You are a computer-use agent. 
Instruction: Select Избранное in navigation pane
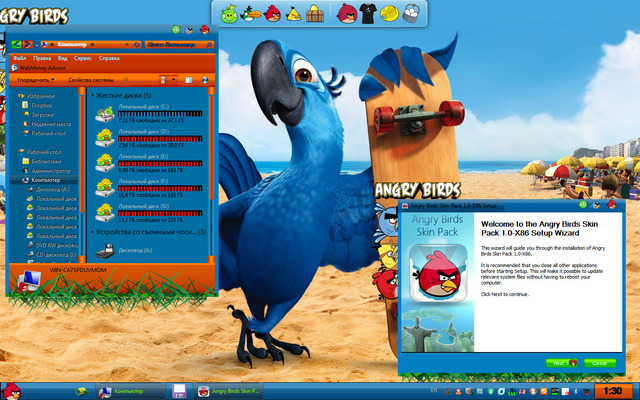(40, 96)
